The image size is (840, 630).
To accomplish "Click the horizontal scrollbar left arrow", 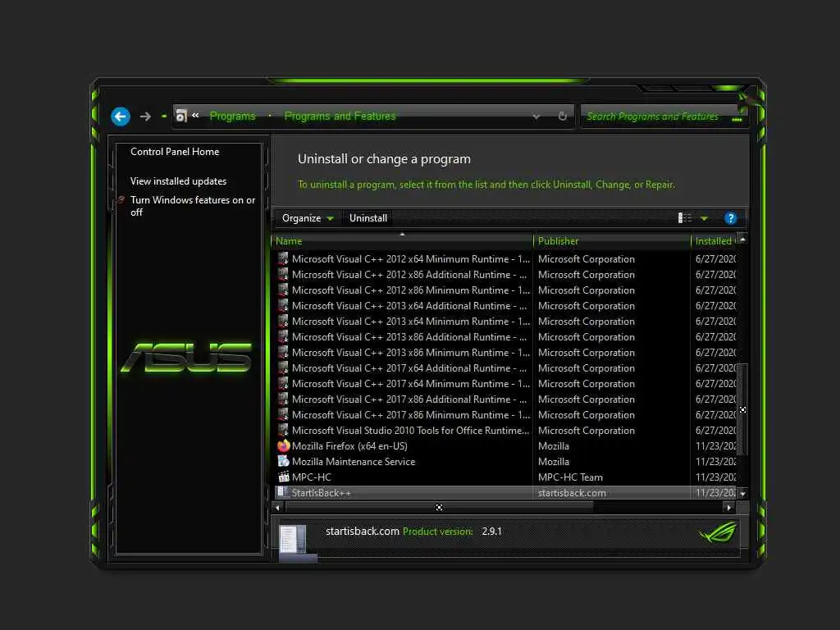I will click(277, 507).
